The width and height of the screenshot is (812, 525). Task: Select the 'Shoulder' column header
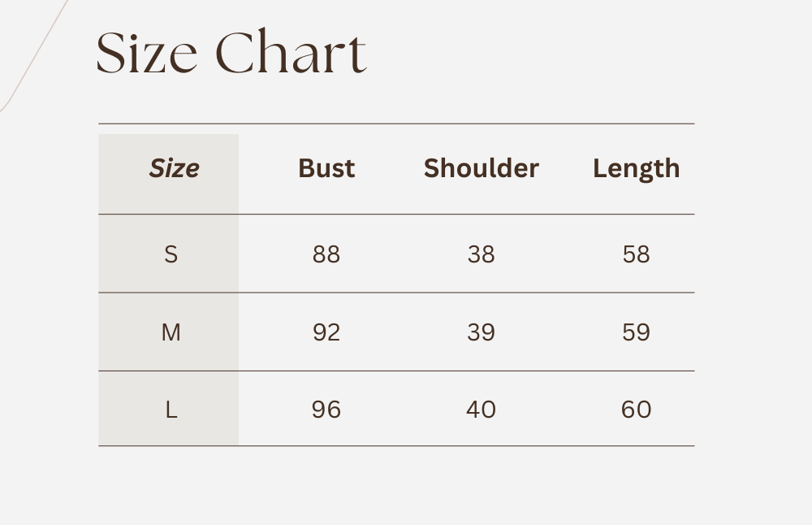(481, 168)
